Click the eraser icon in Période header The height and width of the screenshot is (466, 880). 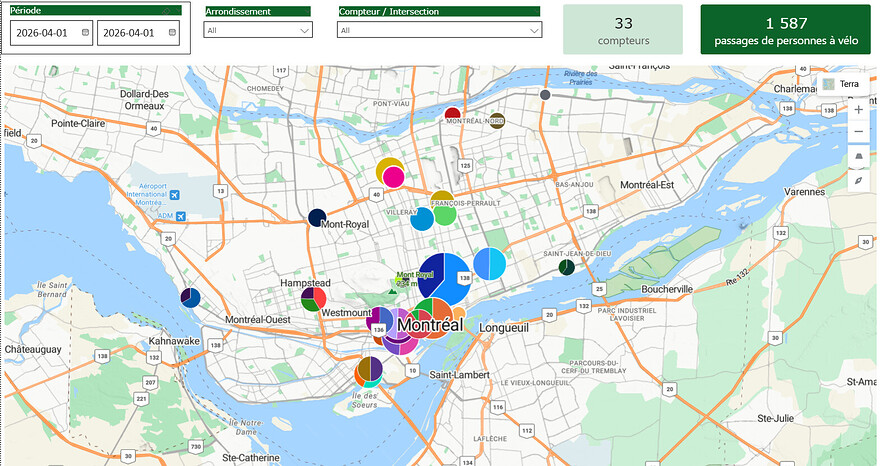[x=166, y=11]
